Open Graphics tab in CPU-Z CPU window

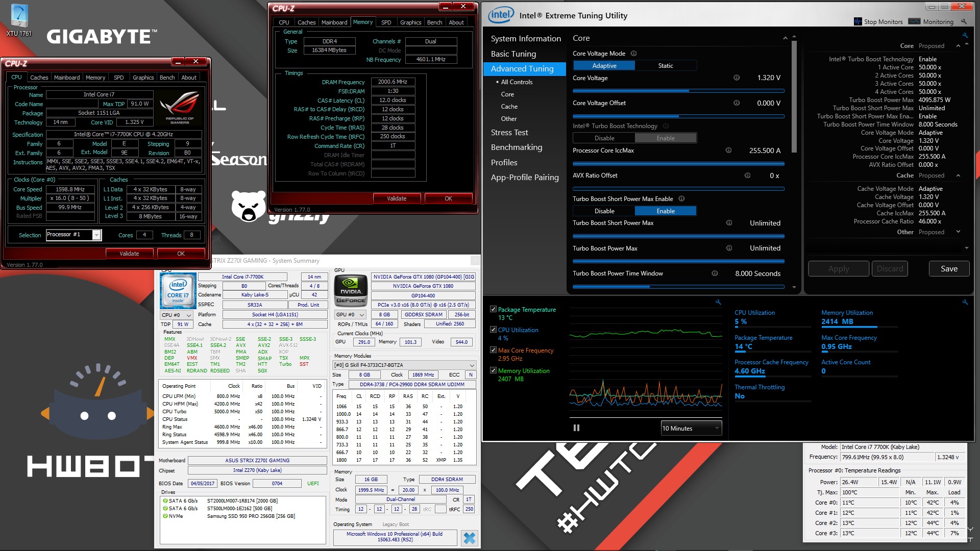143,78
